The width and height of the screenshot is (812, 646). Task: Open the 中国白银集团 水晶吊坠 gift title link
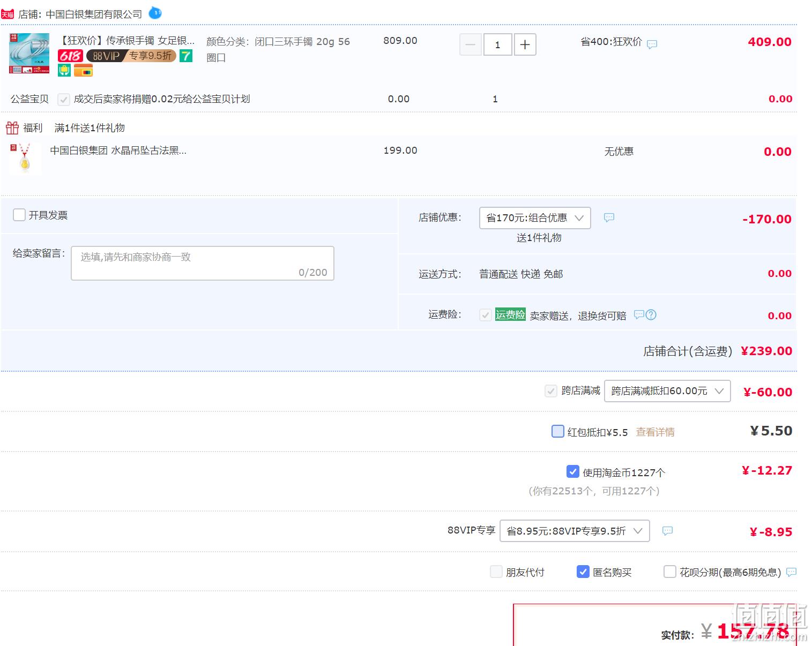[118, 151]
